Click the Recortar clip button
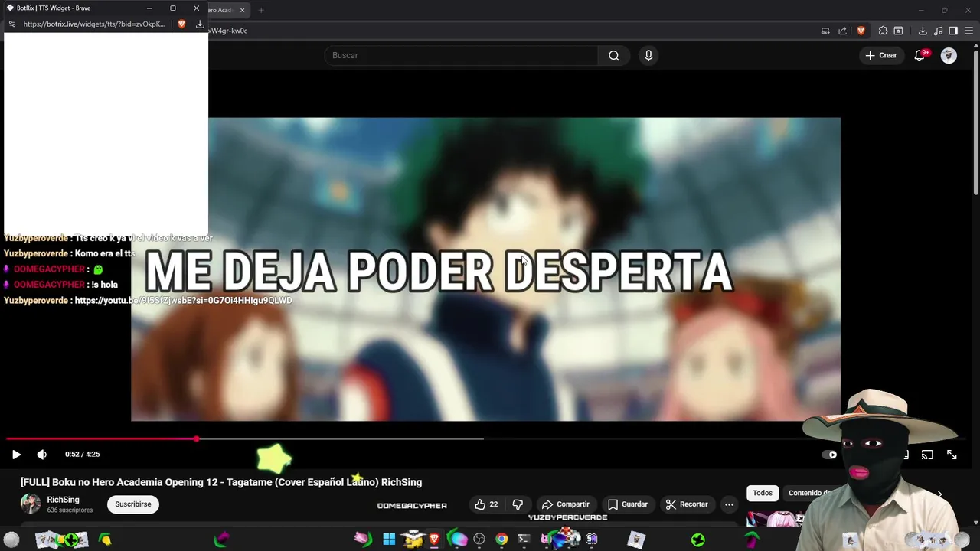The height and width of the screenshot is (551, 980). pyautogui.click(x=687, y=504)
